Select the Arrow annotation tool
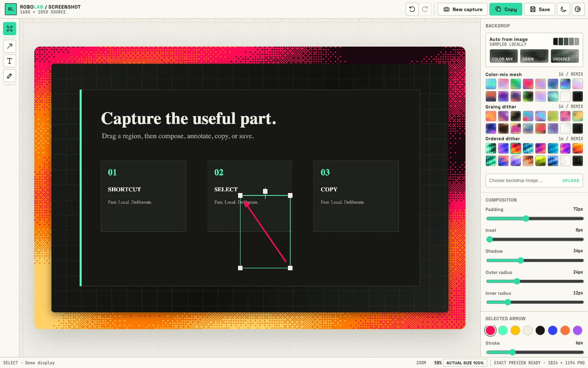This screenshot has height=368, width=588. (x=9, y=46)
